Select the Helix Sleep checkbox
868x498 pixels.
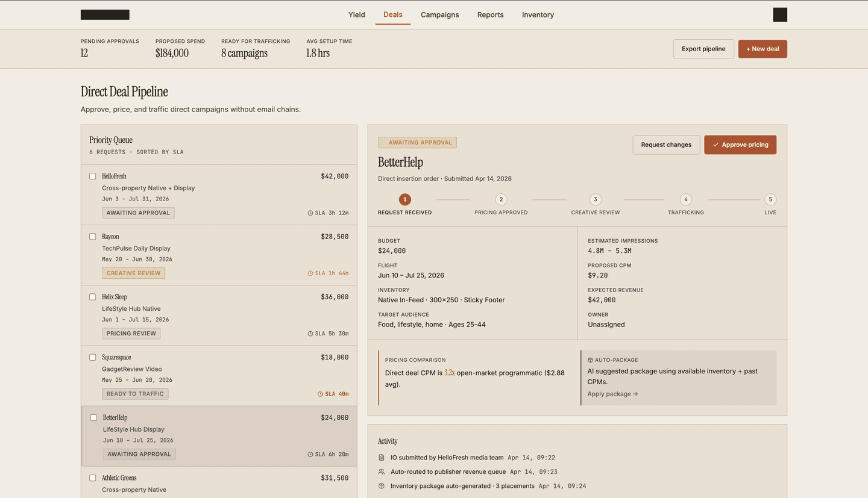[x=93, y=297]
